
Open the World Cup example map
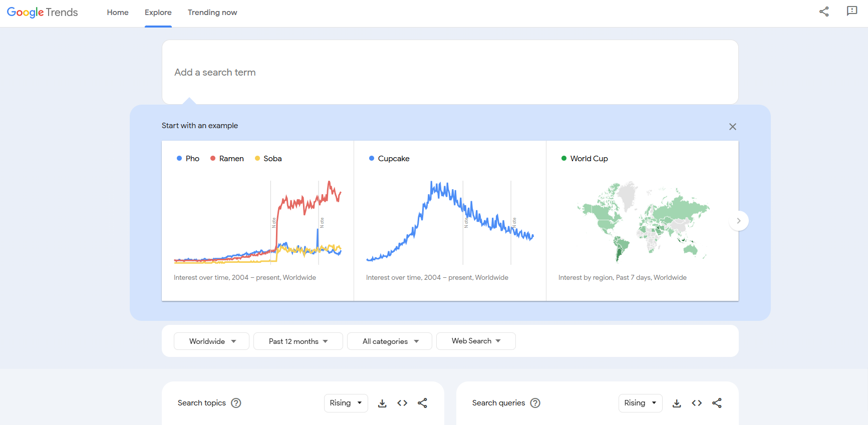642,221
